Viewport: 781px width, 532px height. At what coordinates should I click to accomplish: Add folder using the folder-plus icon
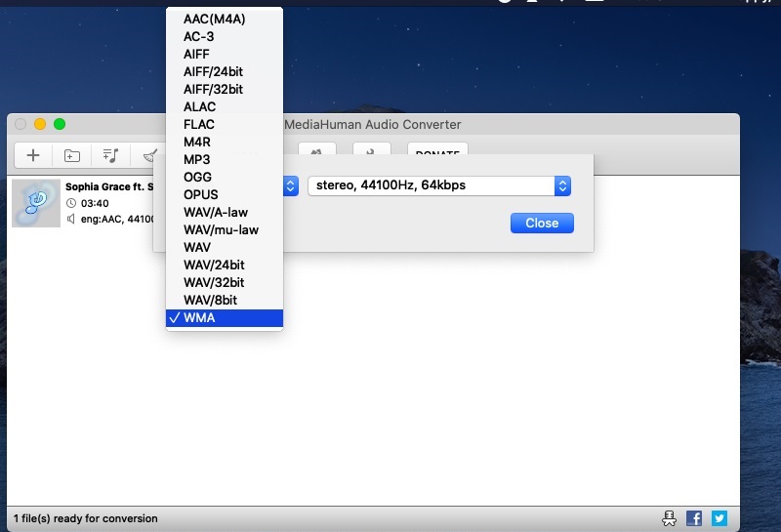pyautogui.click(x=71, y=155)
